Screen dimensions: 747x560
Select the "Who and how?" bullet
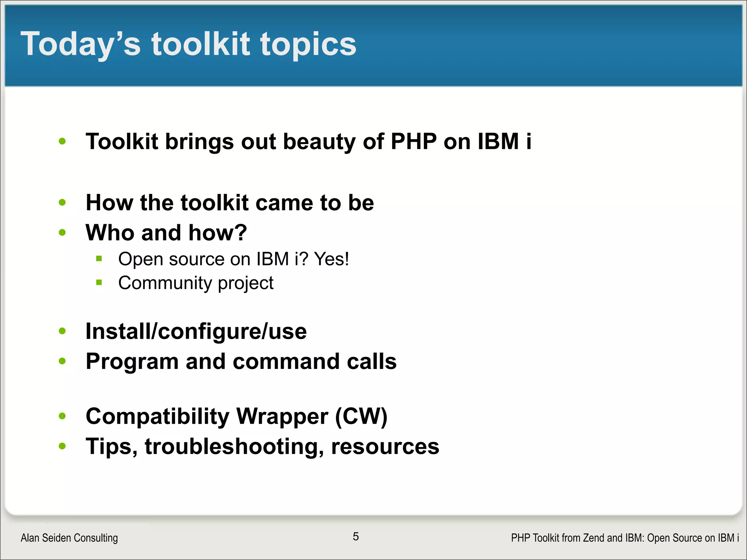pyautogui.click(x=166, y=233)
